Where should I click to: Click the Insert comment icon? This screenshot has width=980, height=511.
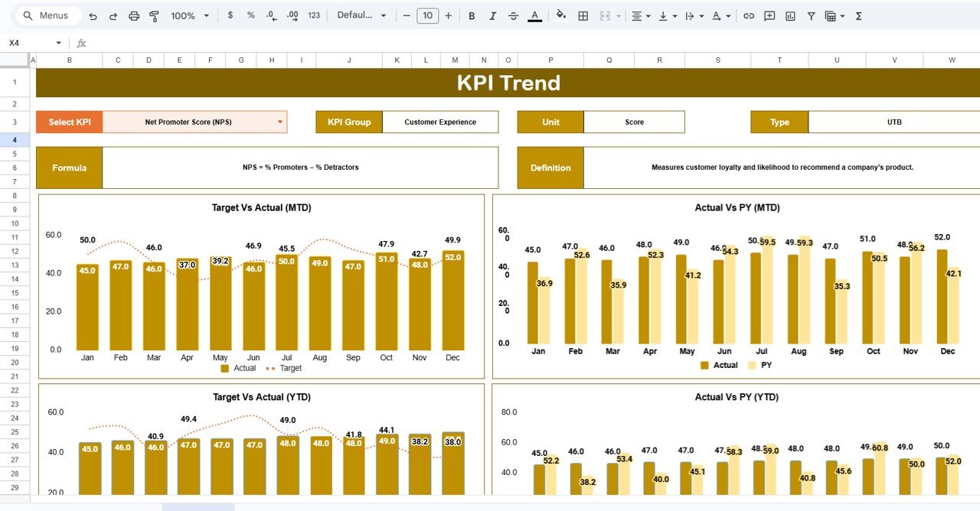click(x=769, y=16)
